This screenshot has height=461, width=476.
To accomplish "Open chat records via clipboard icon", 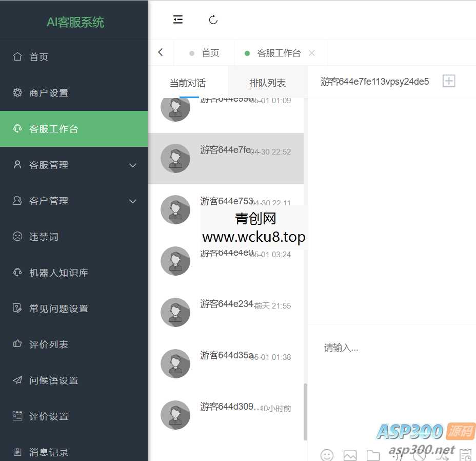I will pyautogui.click(x=465, y=455).
